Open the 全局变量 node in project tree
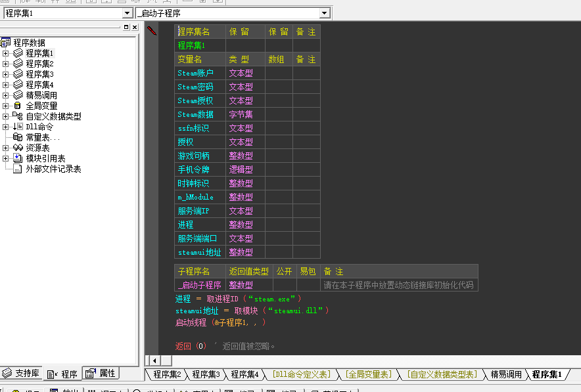The image size is (581, 392). [x=41, y=106]
